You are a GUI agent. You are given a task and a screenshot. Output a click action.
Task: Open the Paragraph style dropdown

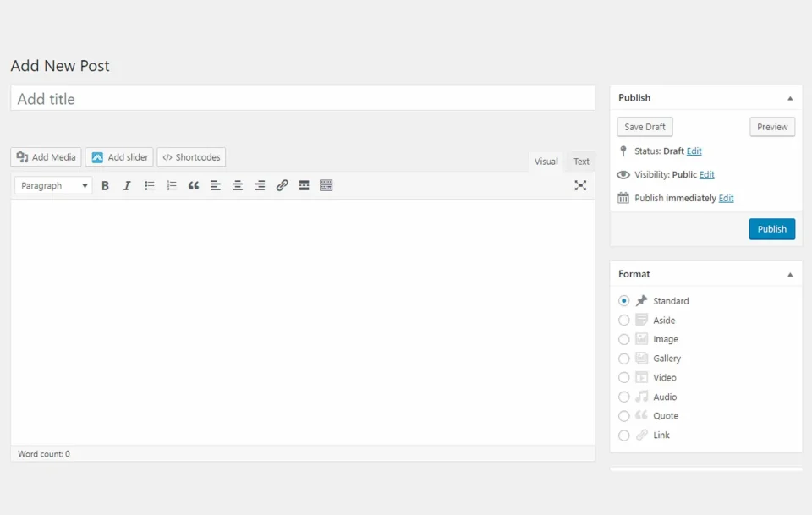[x=53, y=186]
